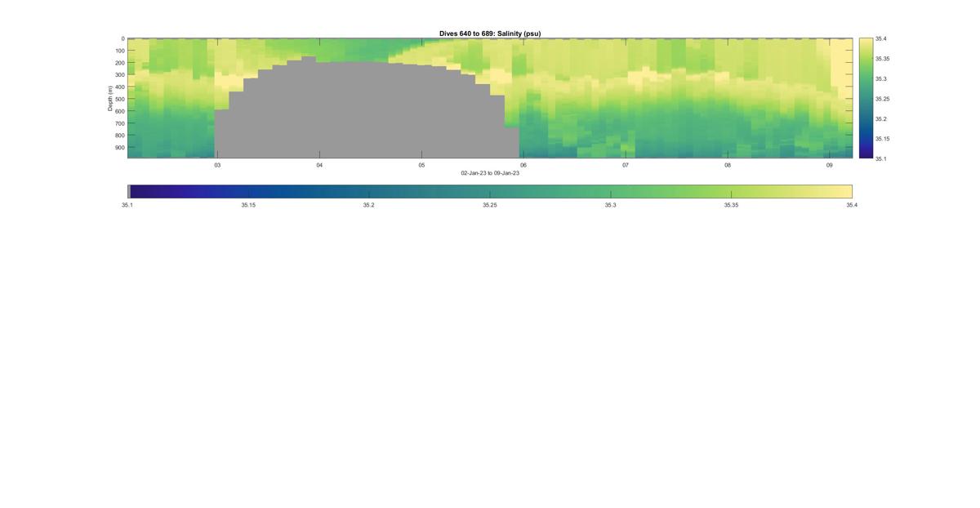Viewport: 980px width, 508px height.
Task: Click "35.1" under the horizontal colorbar
Action: point(127,205)
